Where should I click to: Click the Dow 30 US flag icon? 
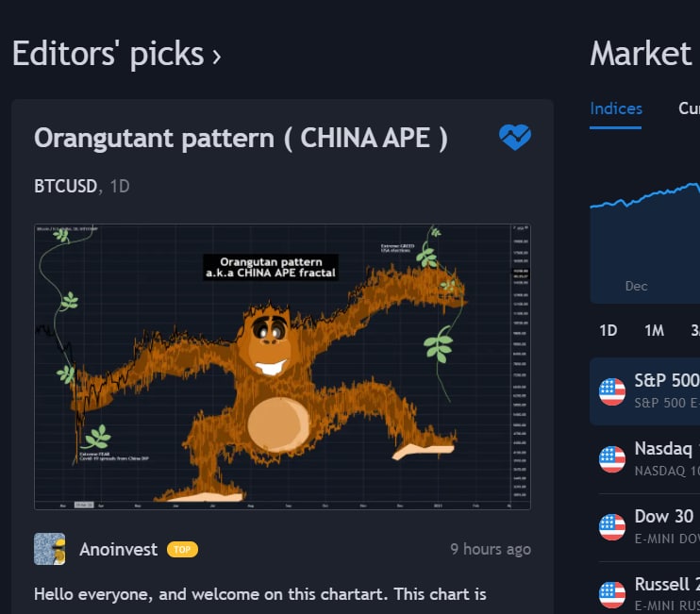[612, 527]
